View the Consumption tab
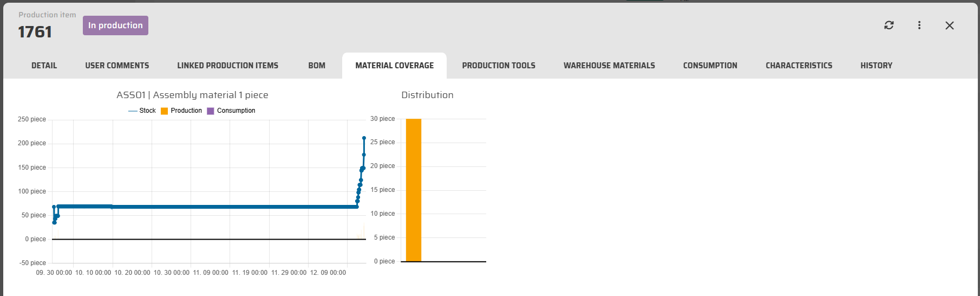980x296 pixels. [x=710, y=66]
